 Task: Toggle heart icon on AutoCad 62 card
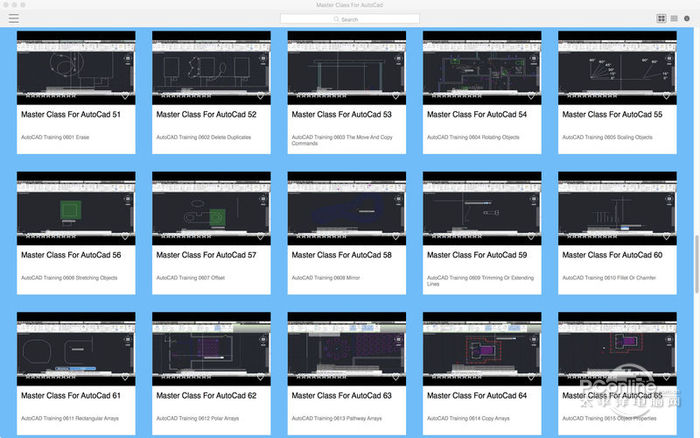click(x=260, y=377)
